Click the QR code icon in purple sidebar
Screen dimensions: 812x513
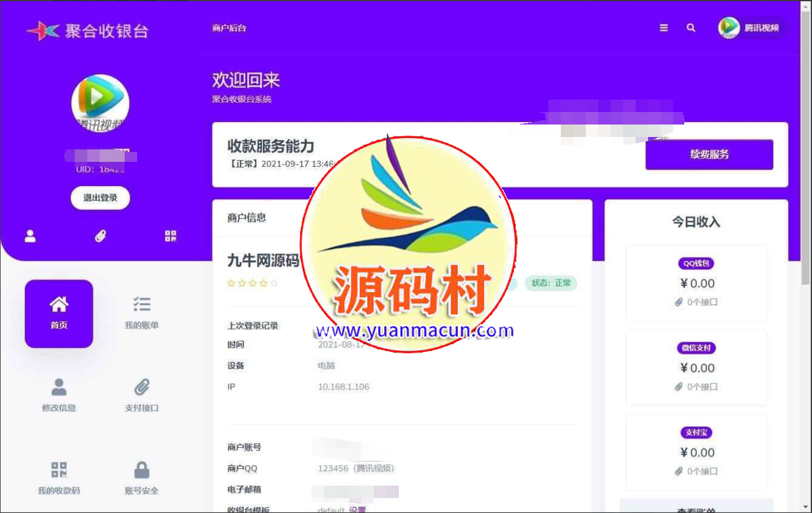click(x=170, y=236)
